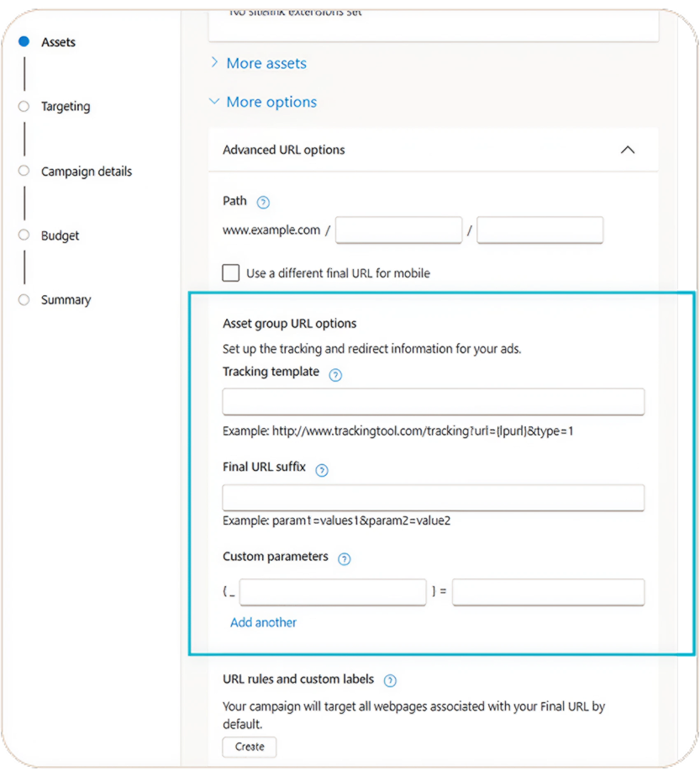
Task: Open help for Custom parameters
Action: tap(344, 558)
